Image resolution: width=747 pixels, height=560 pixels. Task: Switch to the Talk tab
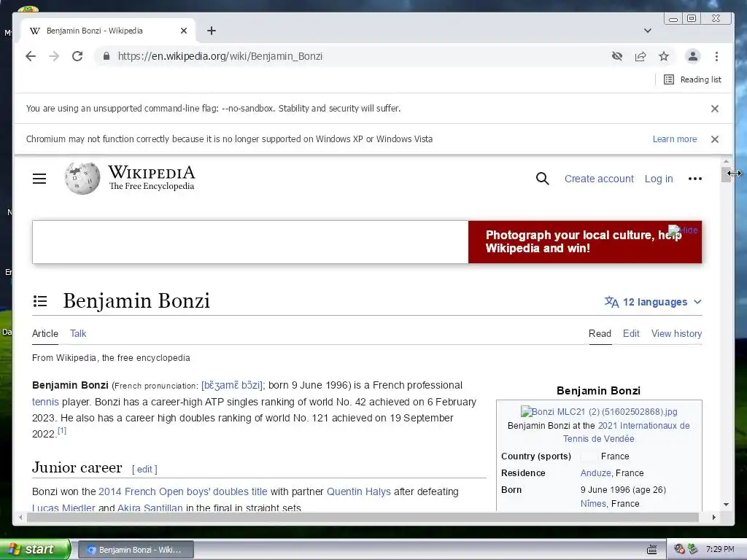78,333
